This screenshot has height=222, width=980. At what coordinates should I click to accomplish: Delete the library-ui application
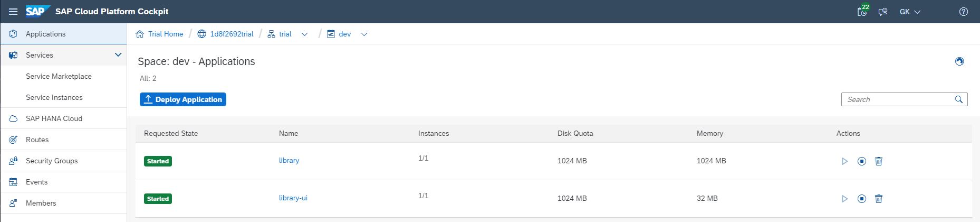tap(879, 199)
